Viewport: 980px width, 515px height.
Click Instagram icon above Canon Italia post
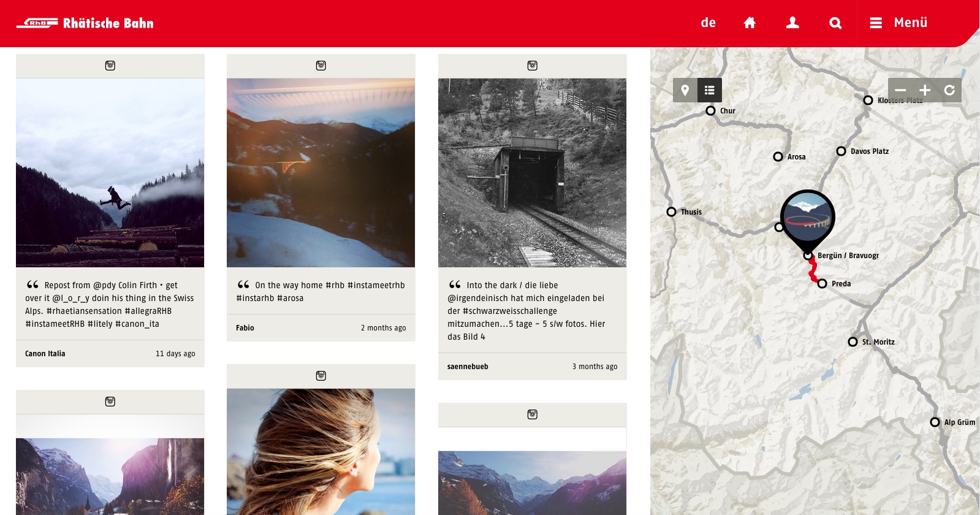point(110,66)
